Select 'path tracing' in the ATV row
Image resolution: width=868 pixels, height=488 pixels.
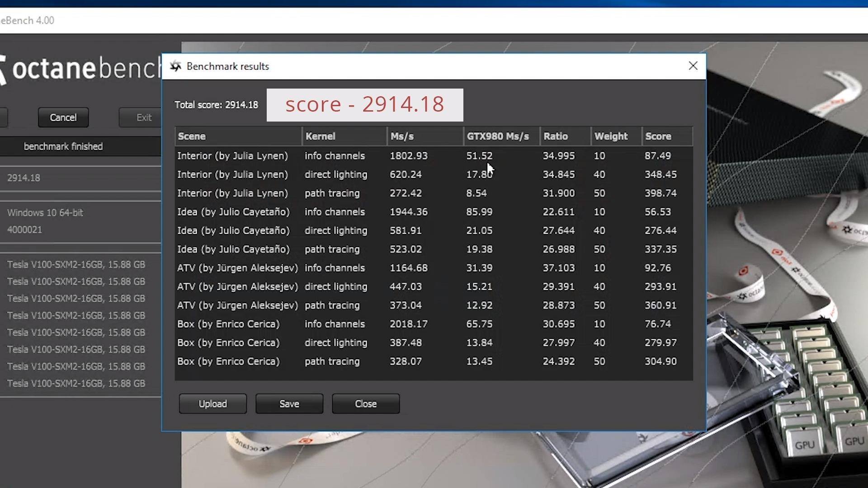click(x=332, y=305)
